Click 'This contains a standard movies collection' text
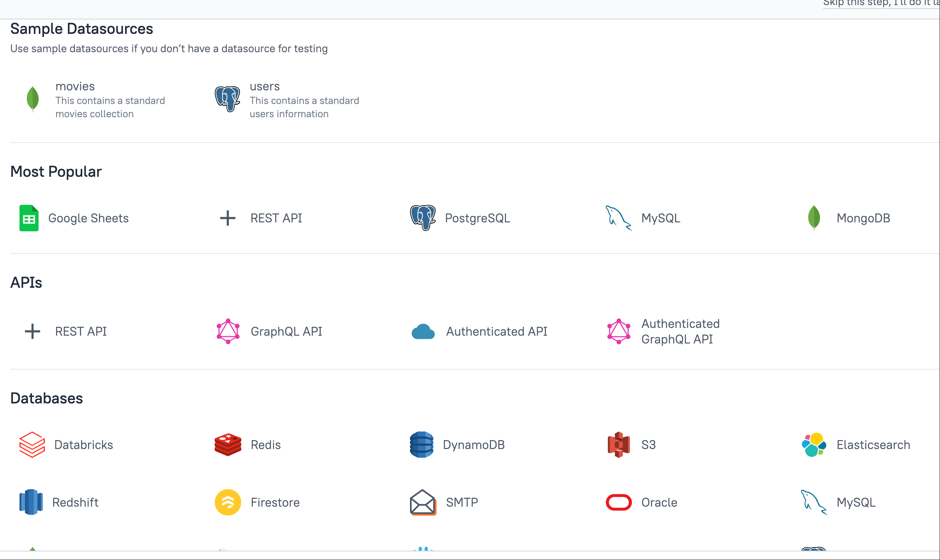The width and height of the screenshot is (940, 560). point(110,107)
